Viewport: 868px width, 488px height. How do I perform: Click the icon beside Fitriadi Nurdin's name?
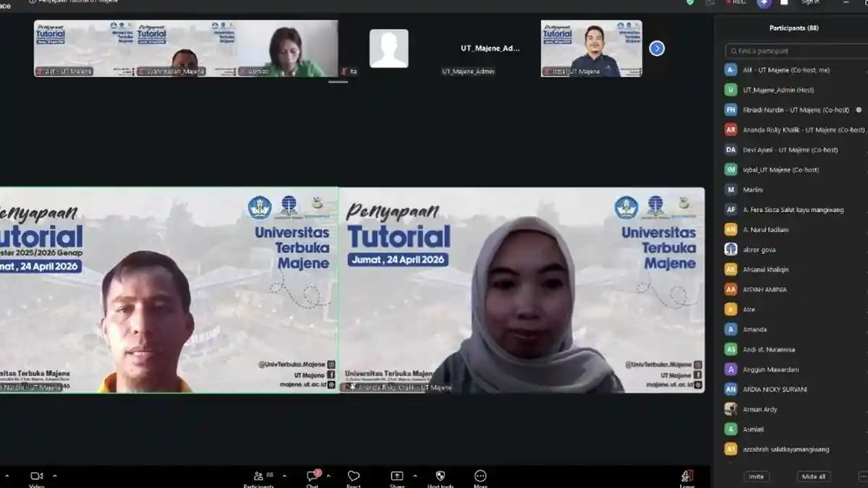pos(859,110)
